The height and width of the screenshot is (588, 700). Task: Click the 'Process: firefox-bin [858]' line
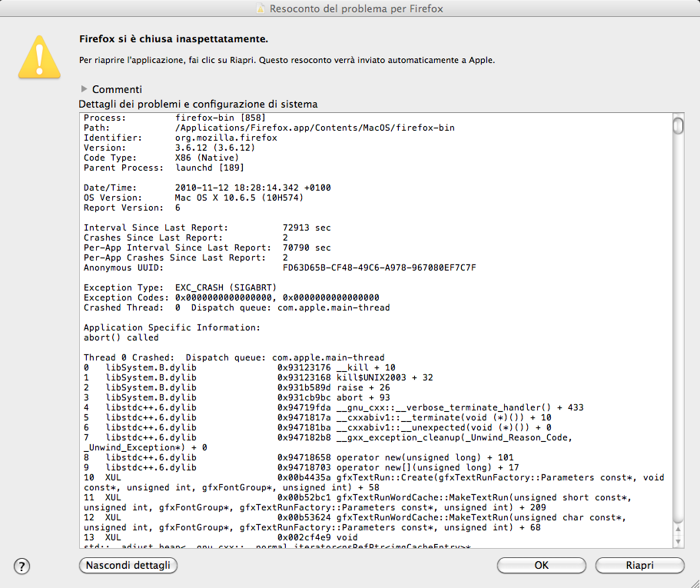tap(174, 118)
